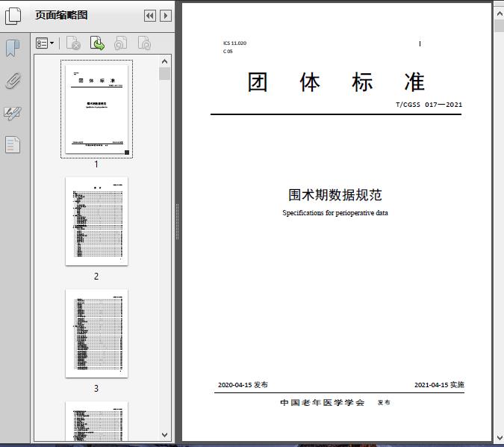The height and width of the screenshot is (447, 504).
Task: Click the delete pages toolbar icon
Action: tap(73, 43)
